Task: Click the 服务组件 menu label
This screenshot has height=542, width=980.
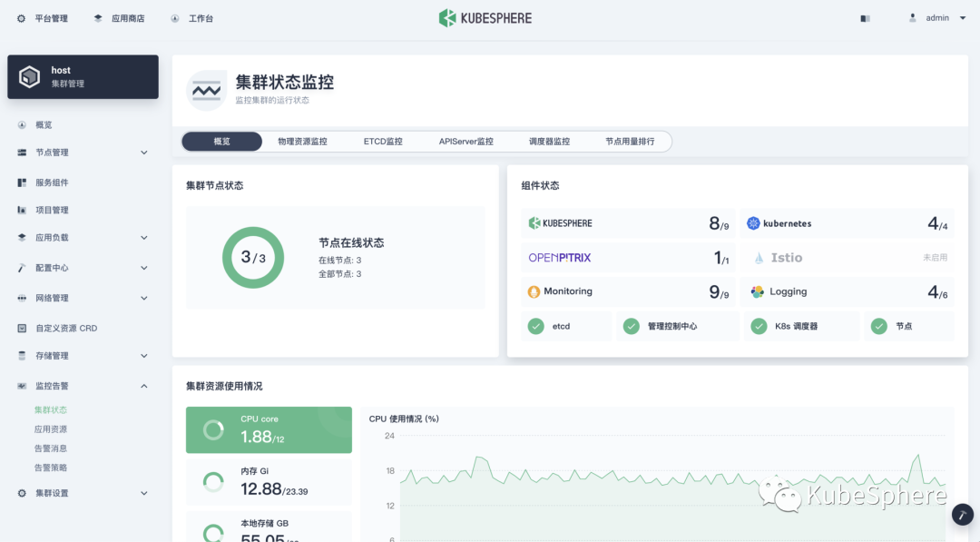Action: click(52, 182)
